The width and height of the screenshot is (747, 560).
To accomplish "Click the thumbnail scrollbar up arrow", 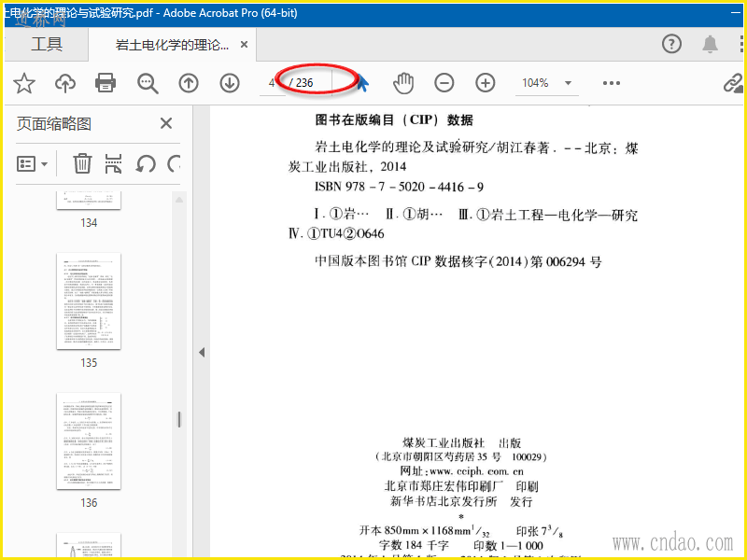I will coord(179,200).
